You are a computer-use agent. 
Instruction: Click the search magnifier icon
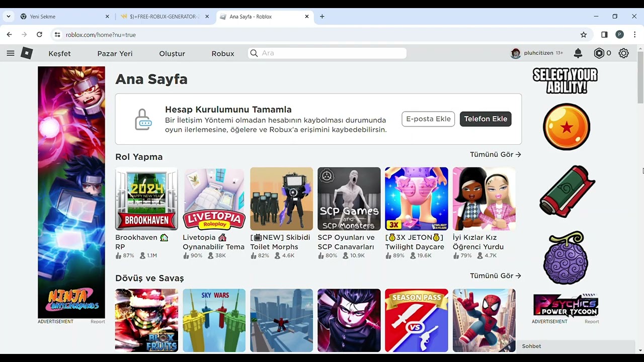tap(254, 53)
